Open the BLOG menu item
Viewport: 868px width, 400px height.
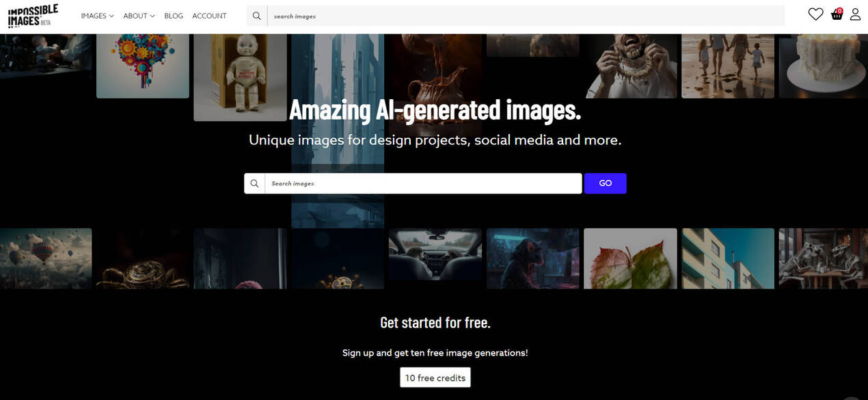(x=174, y=16)
